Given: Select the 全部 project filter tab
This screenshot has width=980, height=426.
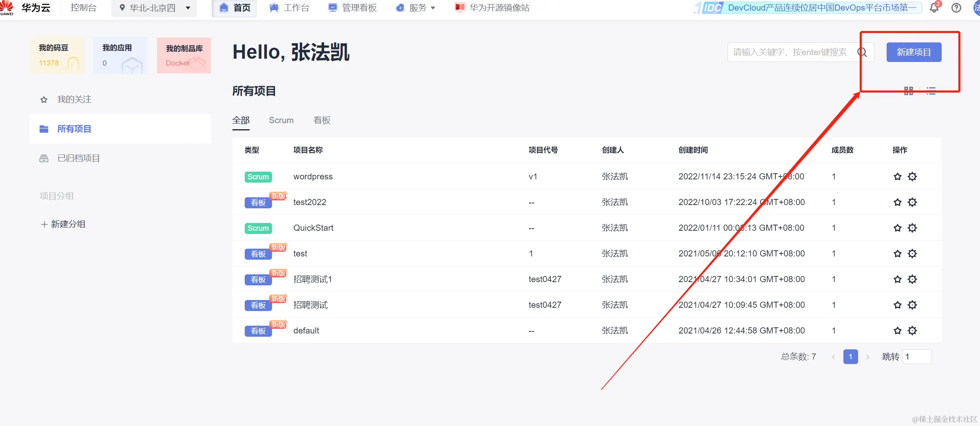Looking at the screenshot, I should 241,121.
